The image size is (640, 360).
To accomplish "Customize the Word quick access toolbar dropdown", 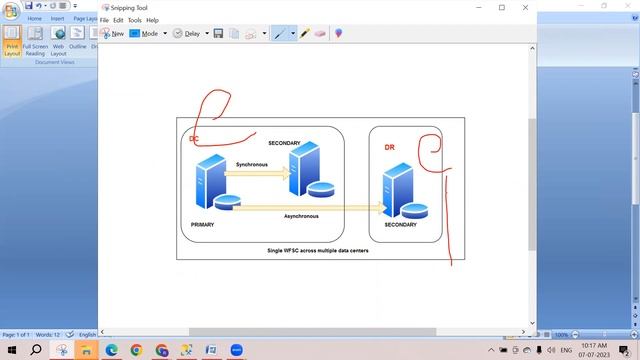I will pos(75,6).
